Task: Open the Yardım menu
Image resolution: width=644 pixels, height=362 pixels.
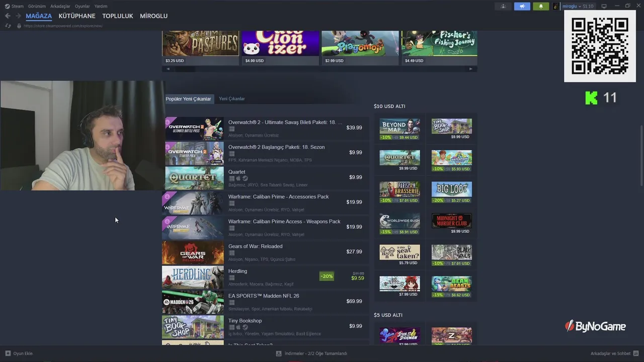Action: coord(101,6)
